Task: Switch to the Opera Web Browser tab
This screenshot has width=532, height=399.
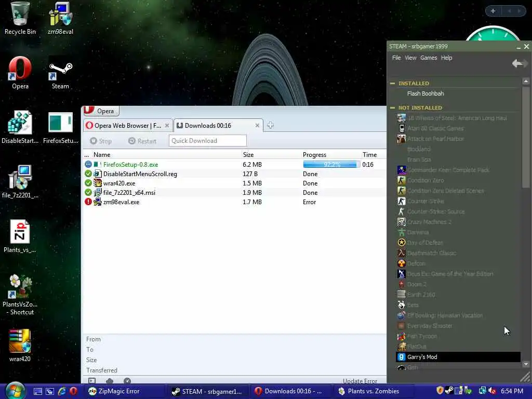Action: coord(128,126)
